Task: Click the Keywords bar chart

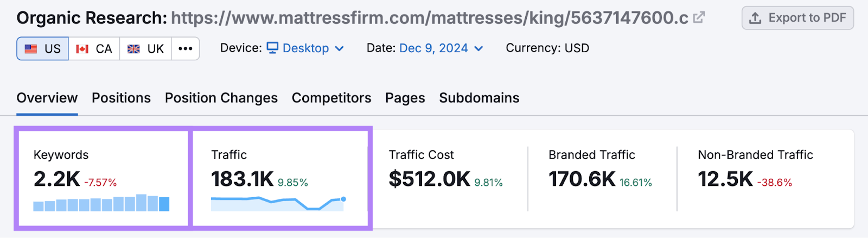Action: tap(101, 203)
